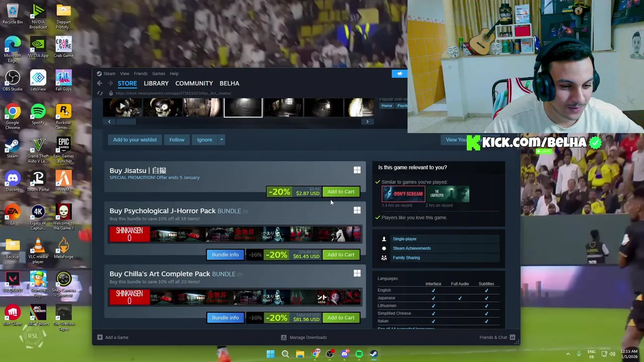Open the BELHA profile tab
This screenshot has height=362, width=644.
coord(229,83)
